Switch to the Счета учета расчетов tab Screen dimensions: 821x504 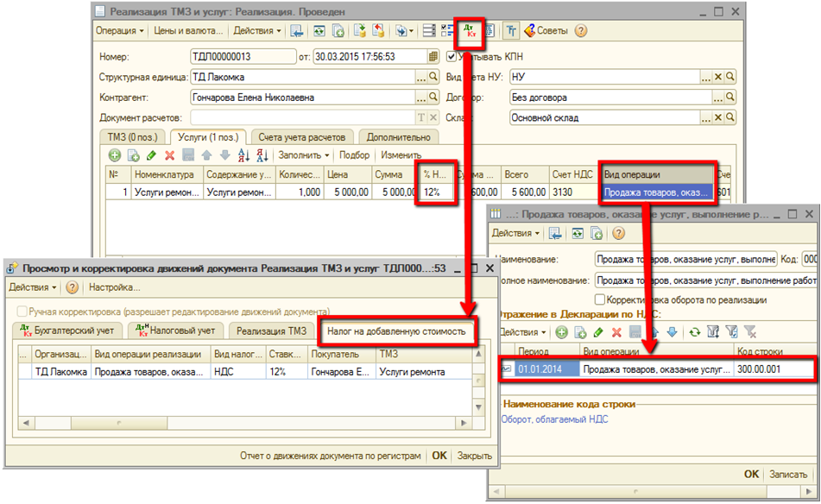tap(302, 137)
